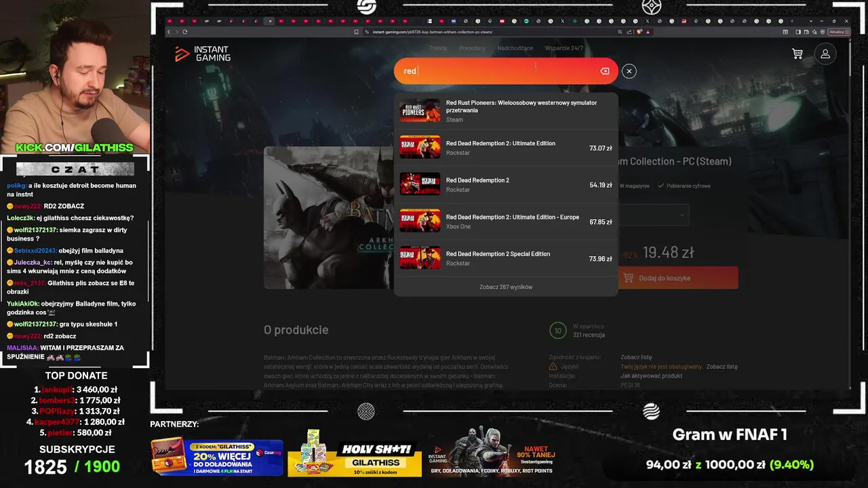Reload the page with browser refresh icon

click(184, 32)
